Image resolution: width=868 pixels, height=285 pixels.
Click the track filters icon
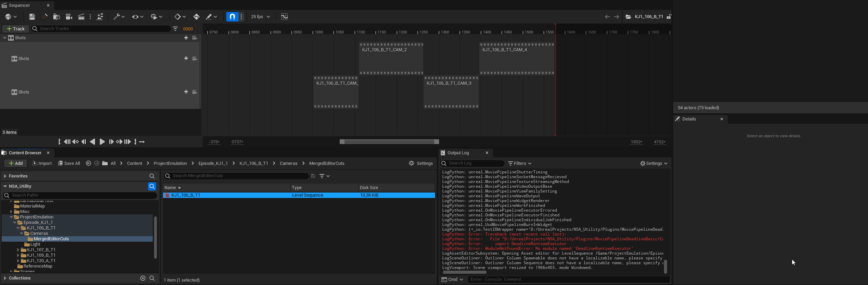(x=175, y=29)
